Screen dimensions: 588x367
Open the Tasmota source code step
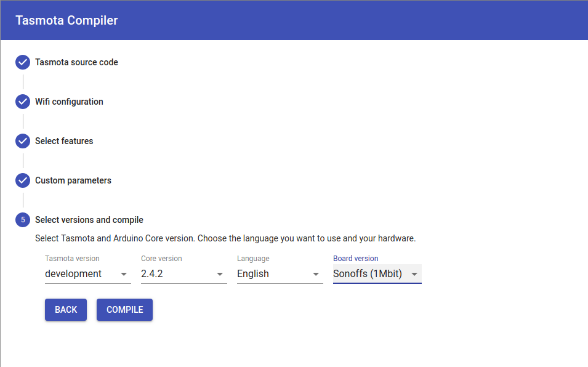(x=76, y=62)
